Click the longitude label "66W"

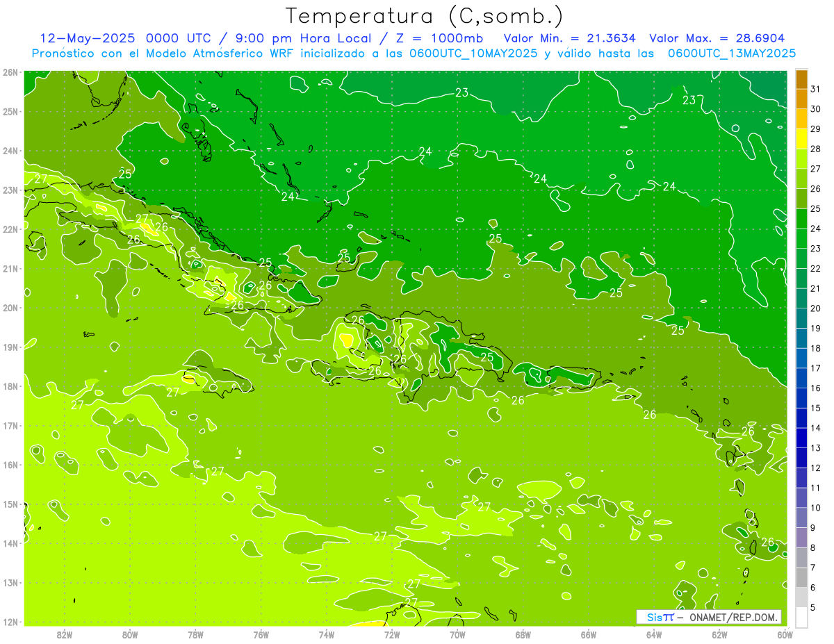pyautogui.click(x=589, y=634)
